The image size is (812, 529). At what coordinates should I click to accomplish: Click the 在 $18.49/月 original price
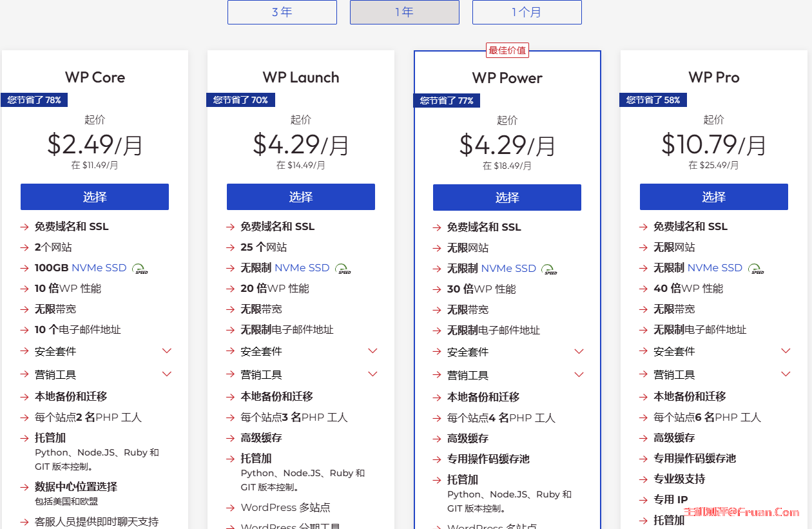coord(507,166)
